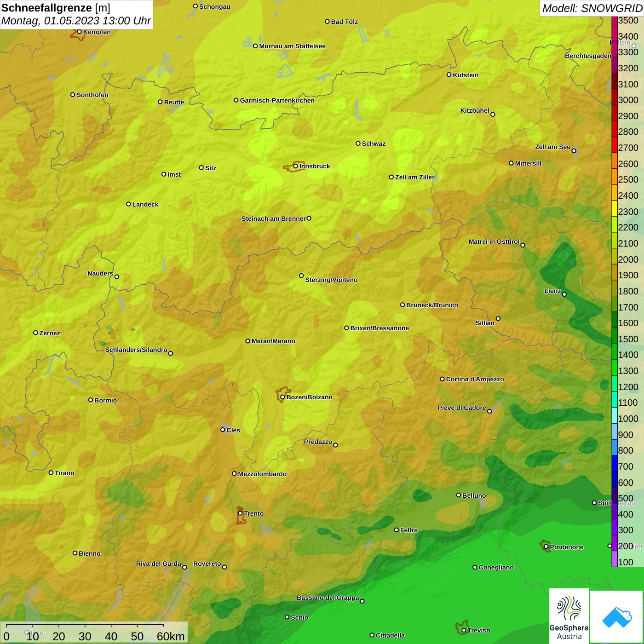Click the Schwaz location dot
Image resolution: width=644 pixels, height=644 pixels.
pyautogui.click(x=358, y=144)
